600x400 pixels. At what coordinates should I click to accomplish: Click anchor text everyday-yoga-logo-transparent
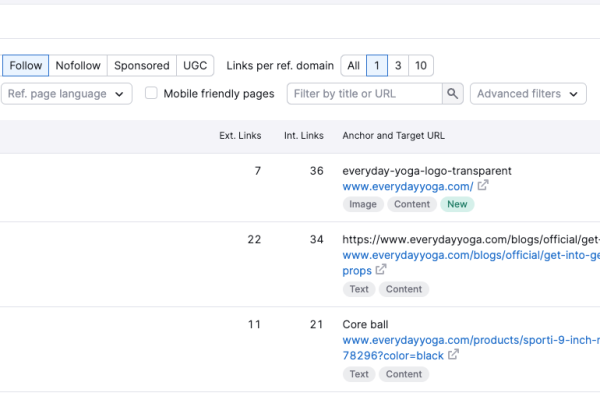tap(427, 171)
